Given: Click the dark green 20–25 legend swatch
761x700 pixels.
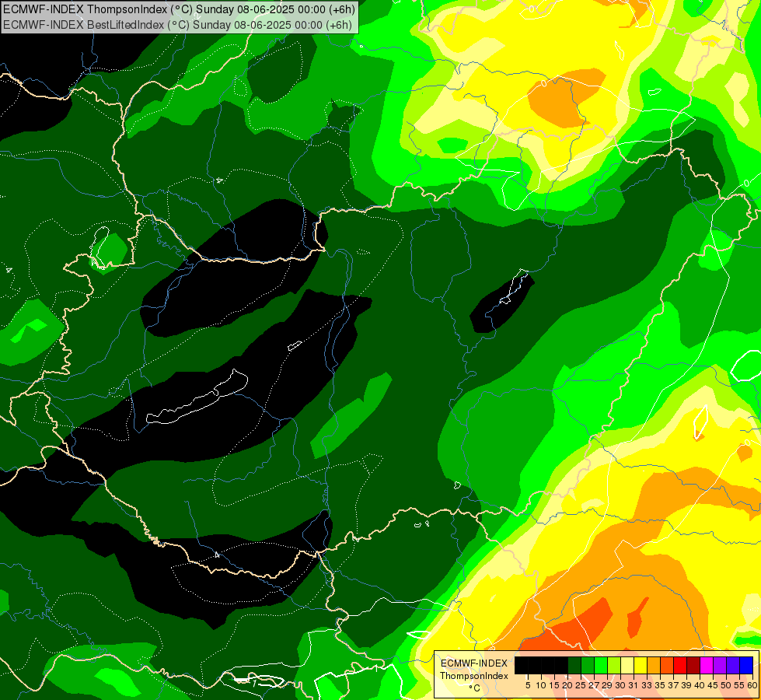Looking at the screenshot, I should [x=574, y=665].
